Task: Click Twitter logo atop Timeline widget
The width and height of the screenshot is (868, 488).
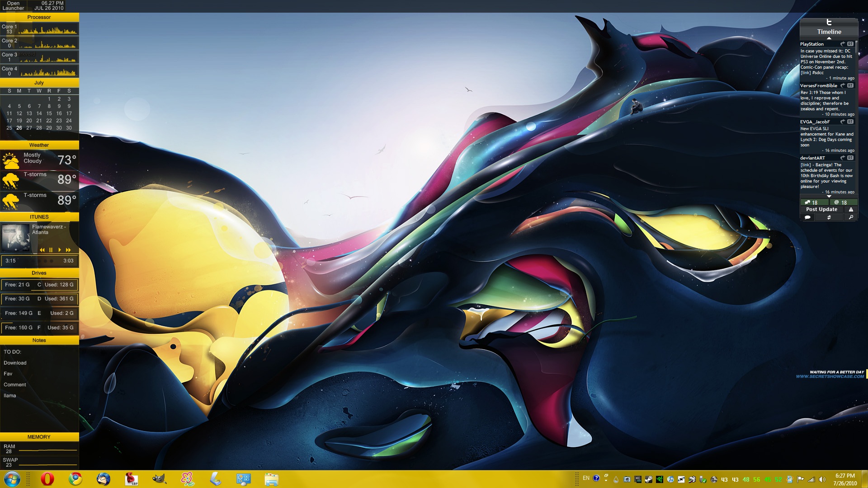Action: click(x=829, y=22)
